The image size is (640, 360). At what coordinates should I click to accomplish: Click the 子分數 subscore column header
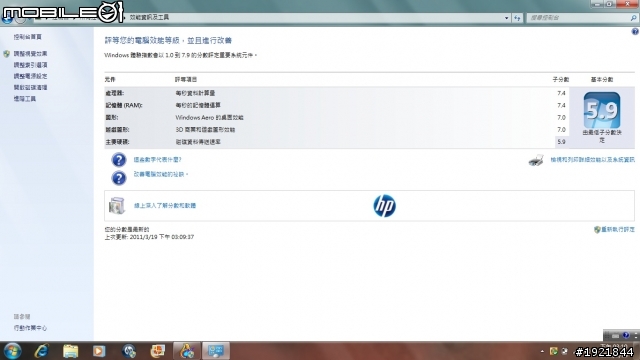pyautogui.click(x=561, y=80)
